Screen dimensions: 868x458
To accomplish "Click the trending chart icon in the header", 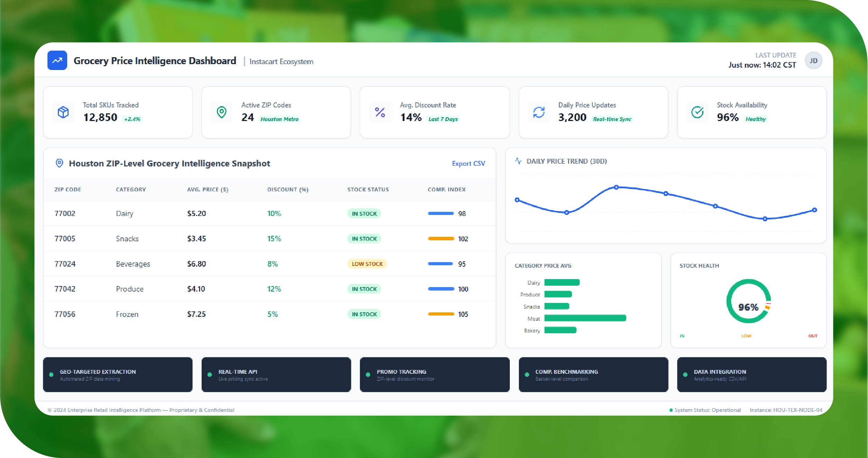I will (x=57, y=60).
